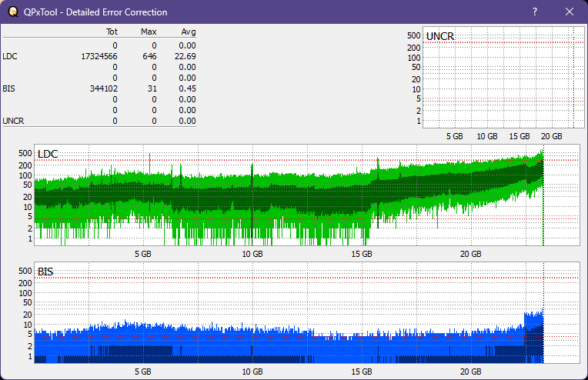Close the Detailed Error Correction window
Viewport: 588px width, 380px height.
[x=570, y=12]
